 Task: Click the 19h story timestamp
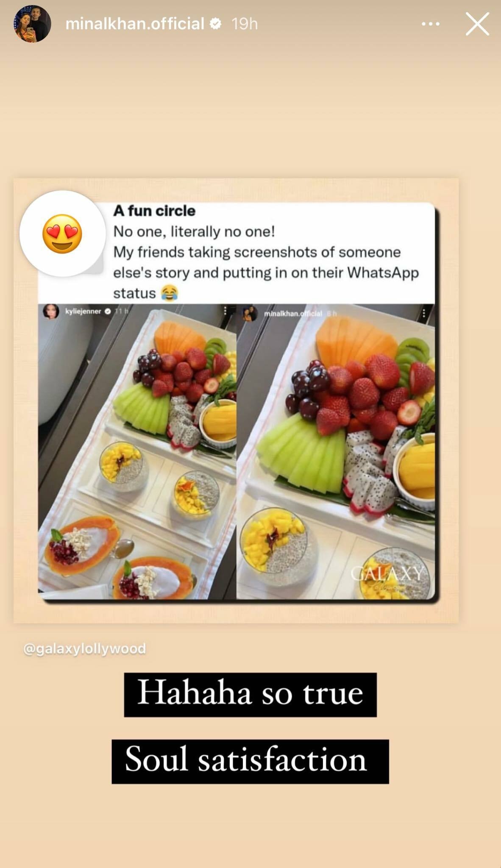point(245,24)
